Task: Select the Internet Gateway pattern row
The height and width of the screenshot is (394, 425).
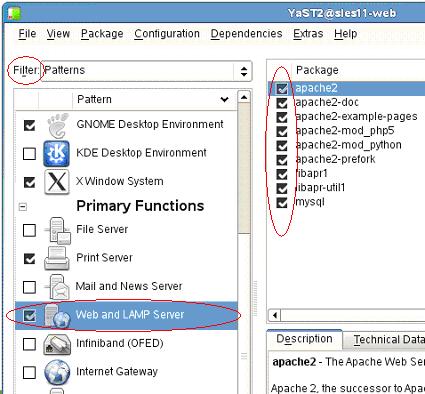Action: coord(127,372)
